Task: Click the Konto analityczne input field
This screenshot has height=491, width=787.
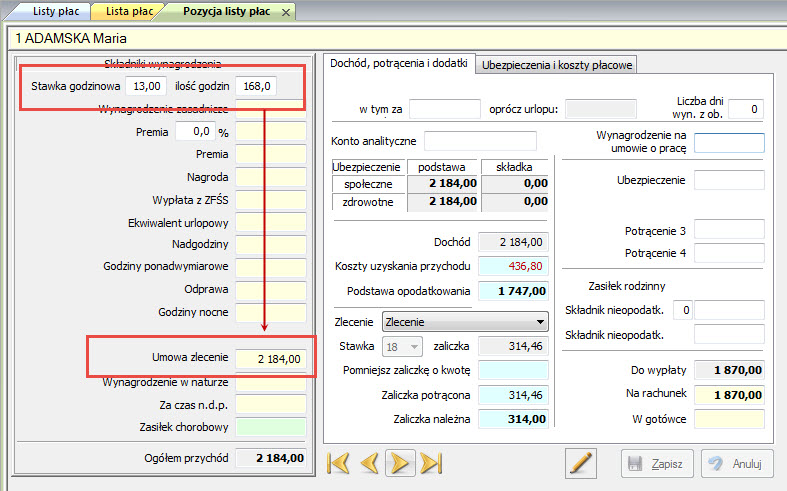Action: coord(480,141)
